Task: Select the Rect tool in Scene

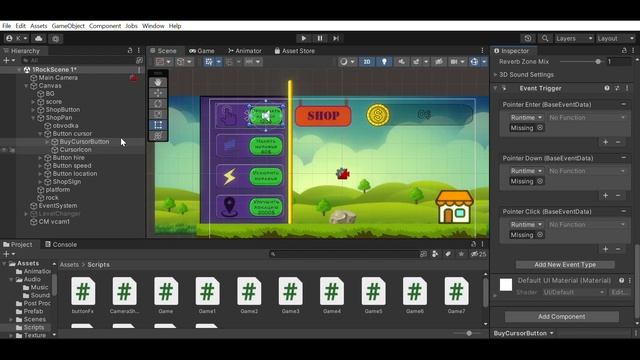Action: pyautogui.click(x=158, y=125)
